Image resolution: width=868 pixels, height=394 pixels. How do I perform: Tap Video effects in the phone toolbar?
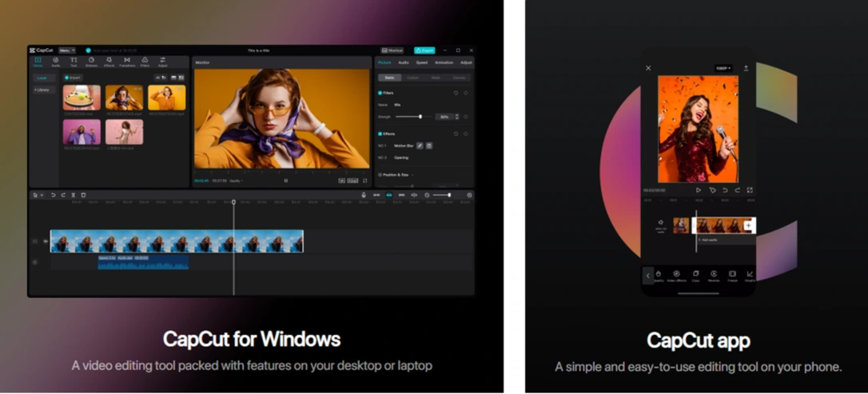(676, 276)
